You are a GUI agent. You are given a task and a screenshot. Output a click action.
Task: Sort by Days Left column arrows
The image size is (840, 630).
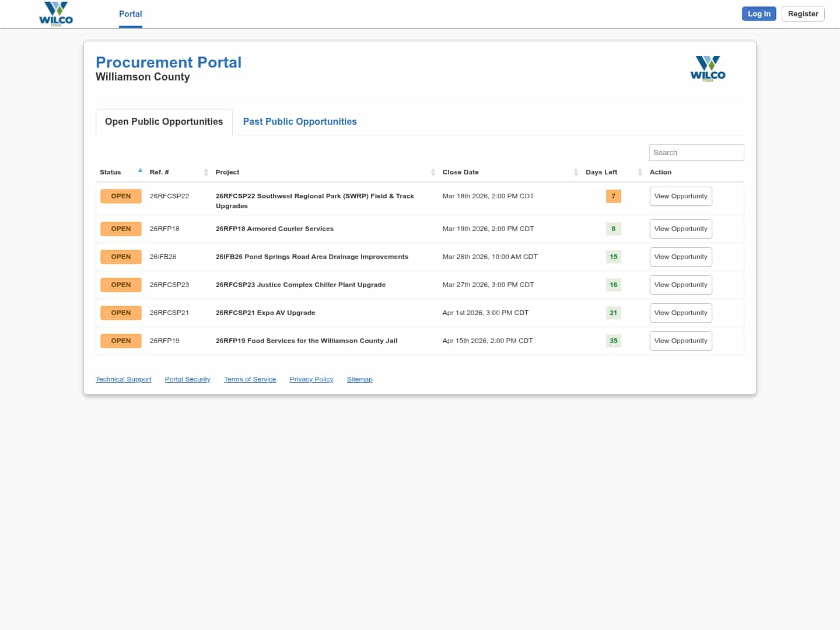click(640, 172)
